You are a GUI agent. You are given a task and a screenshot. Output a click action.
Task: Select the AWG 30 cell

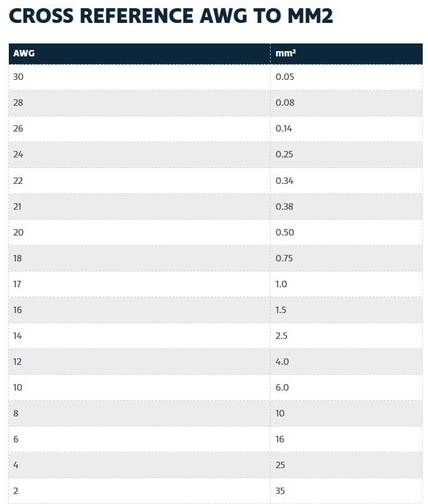pos(18,77)
